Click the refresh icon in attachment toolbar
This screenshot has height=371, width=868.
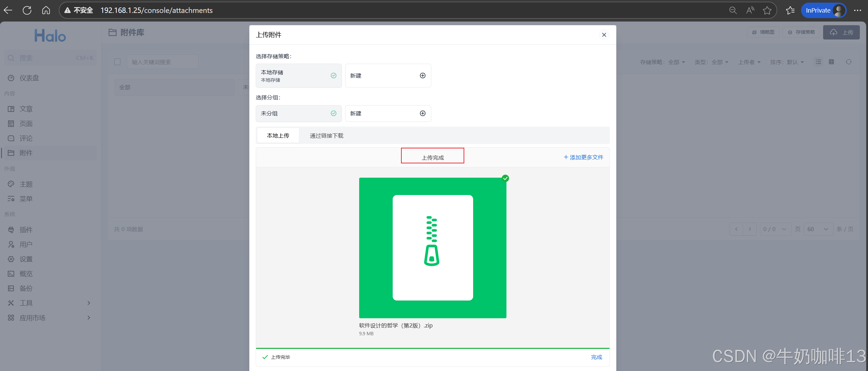click(x=849, y=62)
